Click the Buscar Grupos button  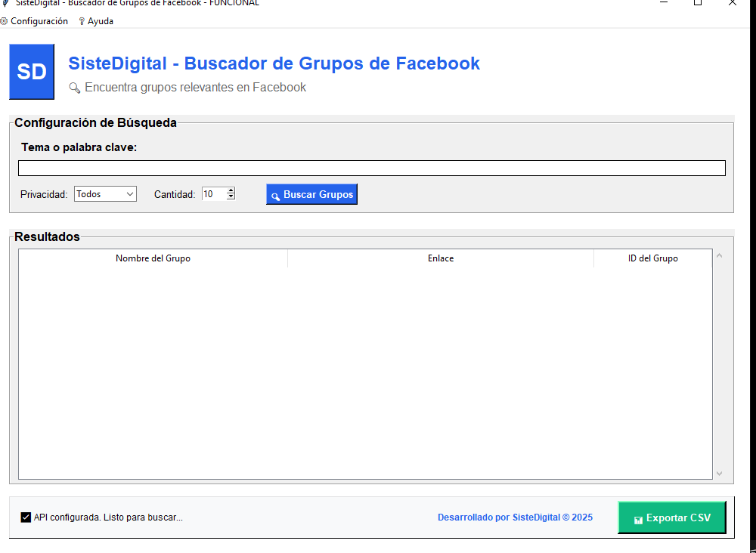(312, 195)
